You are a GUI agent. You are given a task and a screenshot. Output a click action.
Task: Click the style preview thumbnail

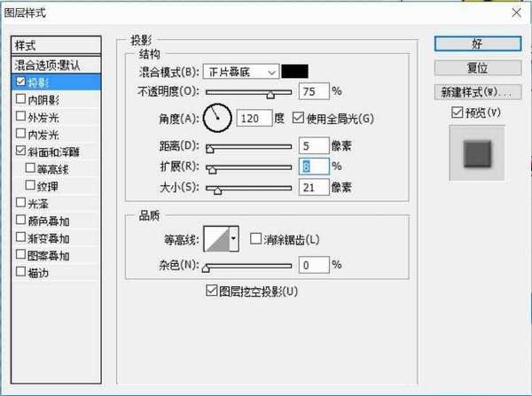[x=477, y=153]
